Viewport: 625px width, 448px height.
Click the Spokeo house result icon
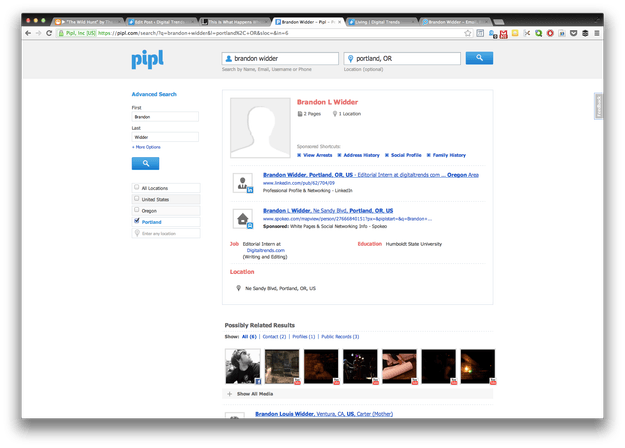click(x=243, y=219)
